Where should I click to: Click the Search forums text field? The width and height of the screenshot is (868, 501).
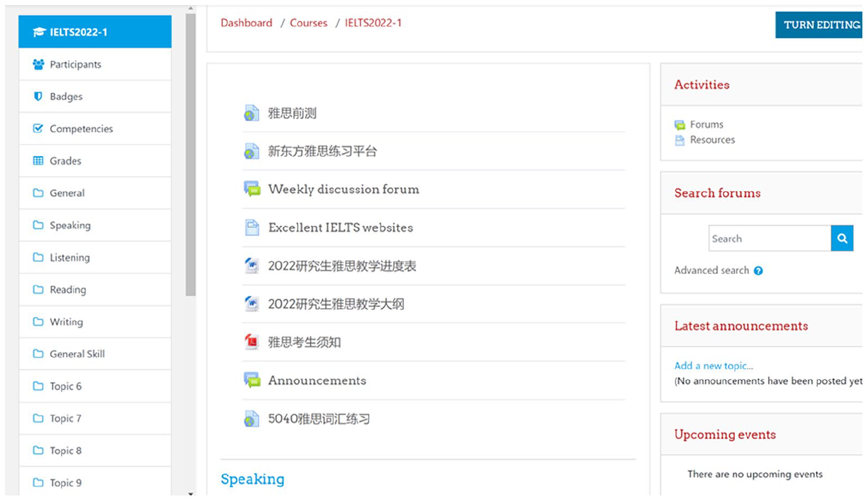(769, 239)
